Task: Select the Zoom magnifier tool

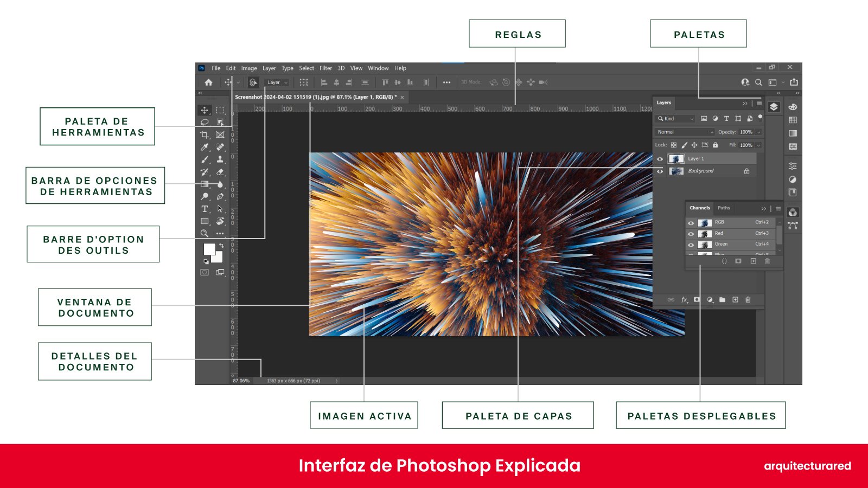Action: 205,233
